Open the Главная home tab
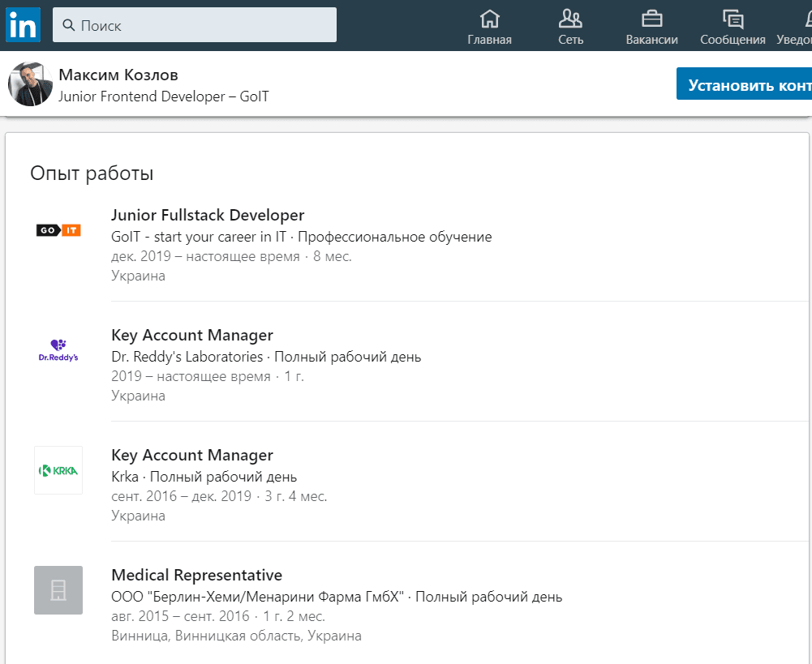 (x=489, y=28)
